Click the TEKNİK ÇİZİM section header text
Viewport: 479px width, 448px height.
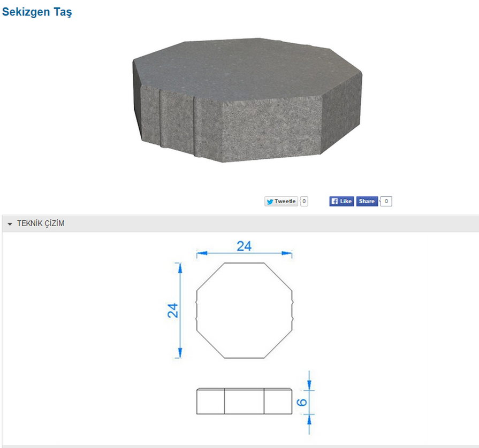pyautogui.click(x=41, y=223)
